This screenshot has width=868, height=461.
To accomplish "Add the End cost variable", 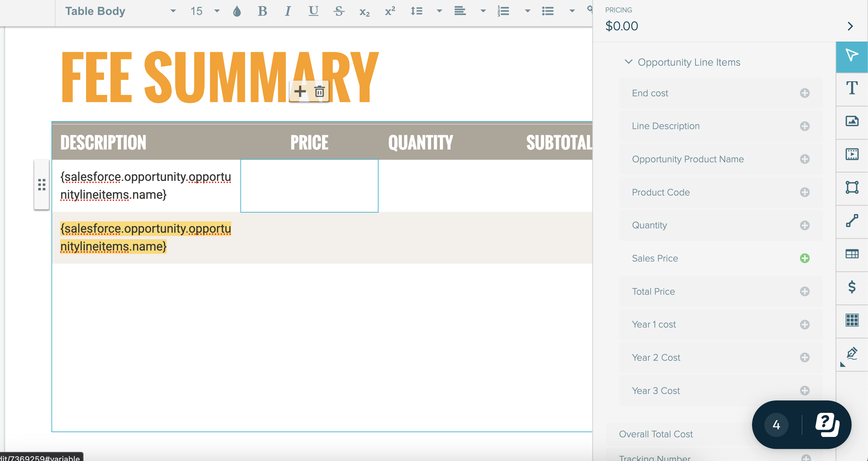I will 805,93.
